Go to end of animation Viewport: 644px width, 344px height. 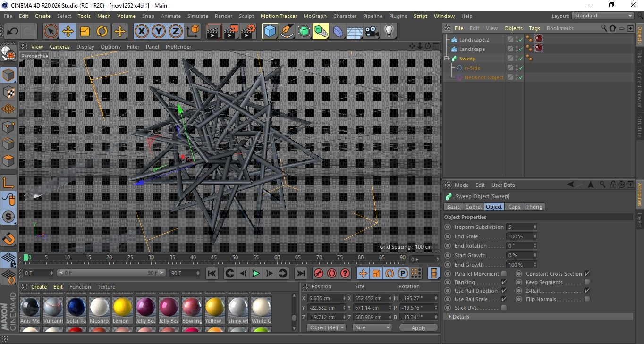pos(300,273)
